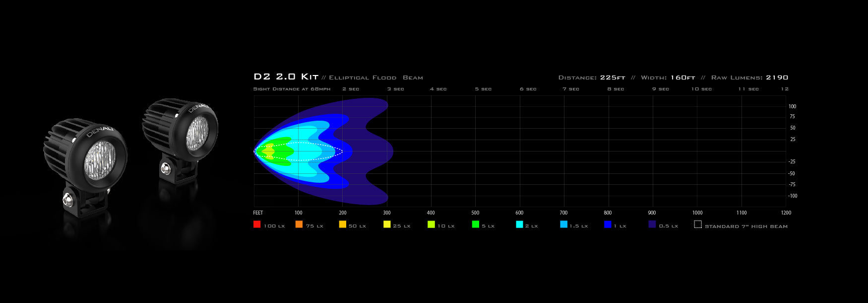Viewport: 868px width, 303px height.
Task: Click the Distance 225ft specification text
Action: click(x=591, y=77)
